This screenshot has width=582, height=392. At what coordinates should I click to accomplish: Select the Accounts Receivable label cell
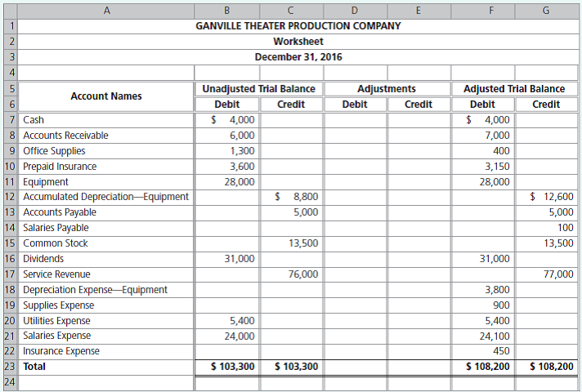pyautogui.click(x=106, y=136)
